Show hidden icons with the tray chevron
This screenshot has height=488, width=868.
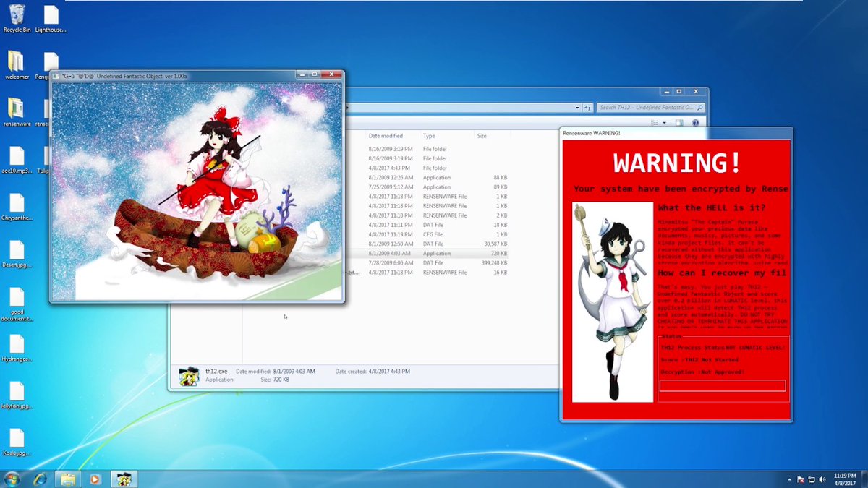[x=790, y=479]
